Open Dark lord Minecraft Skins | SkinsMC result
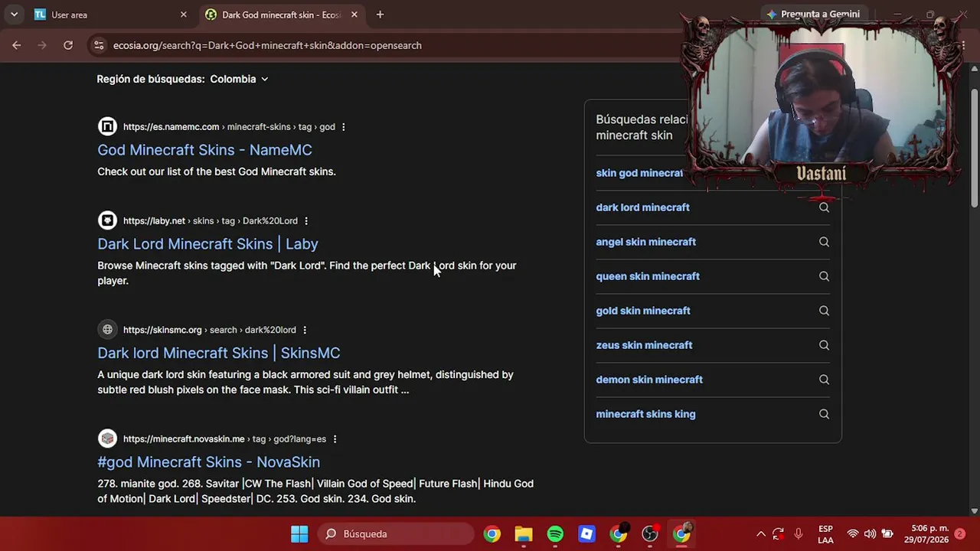980x551 pixels. [218, 353]
